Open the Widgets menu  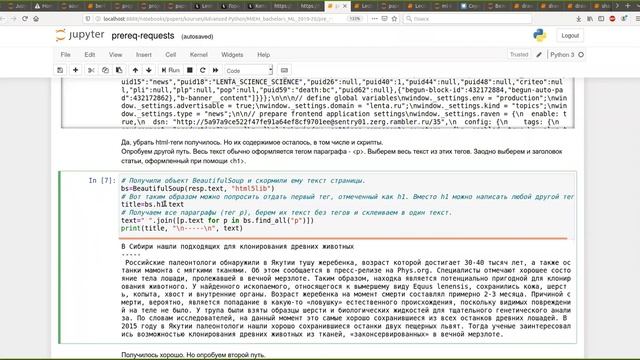pyautogui.click(x=232, y=55)
